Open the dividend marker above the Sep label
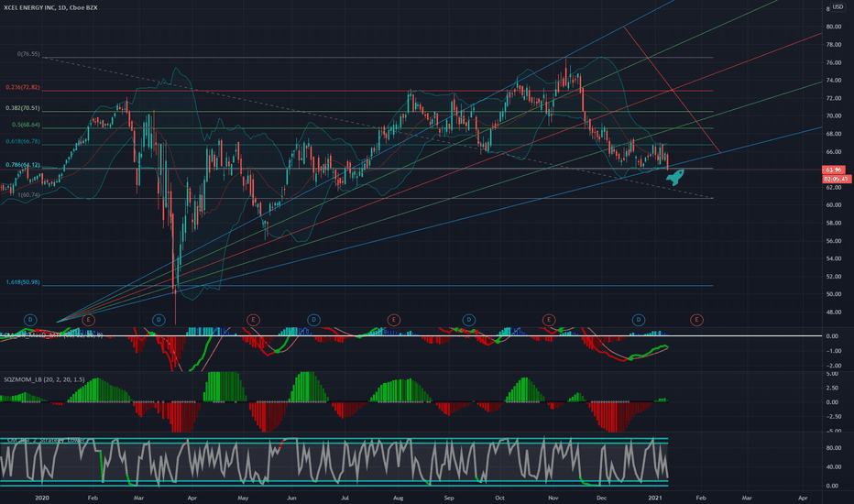This screenshot has height=504, width=854. click(x=468, y=320)
